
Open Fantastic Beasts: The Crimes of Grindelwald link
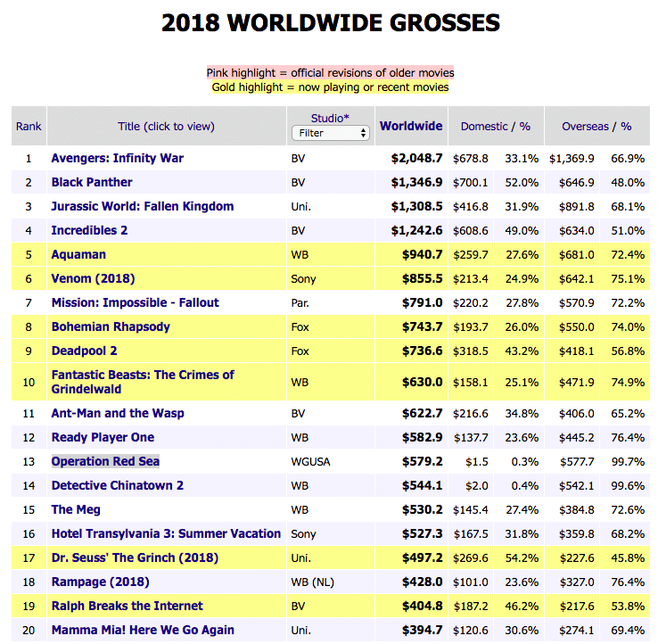(x=143, y=382)
